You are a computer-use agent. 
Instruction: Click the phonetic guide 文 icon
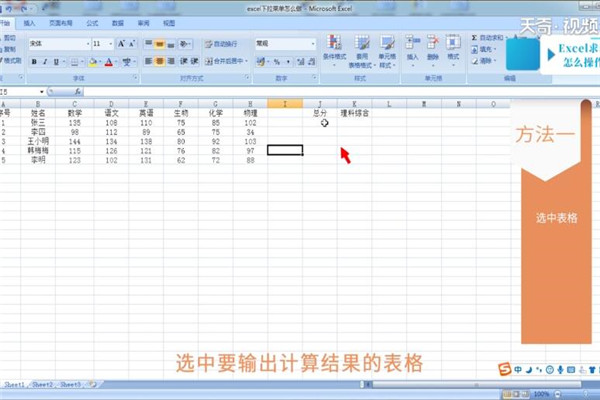pyautogui.click(x=126, y=62)
